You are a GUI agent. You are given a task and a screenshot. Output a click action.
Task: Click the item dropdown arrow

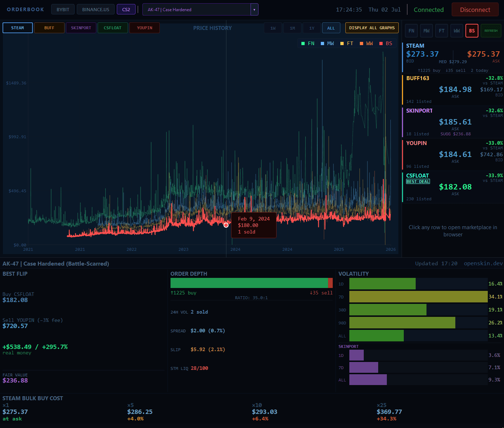pos(255,10)
